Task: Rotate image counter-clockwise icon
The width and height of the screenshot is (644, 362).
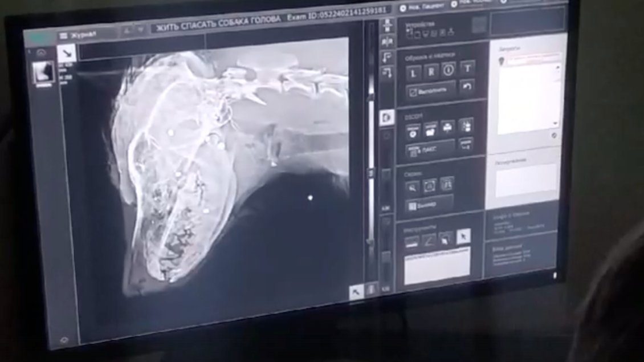Action: point(388,57)
